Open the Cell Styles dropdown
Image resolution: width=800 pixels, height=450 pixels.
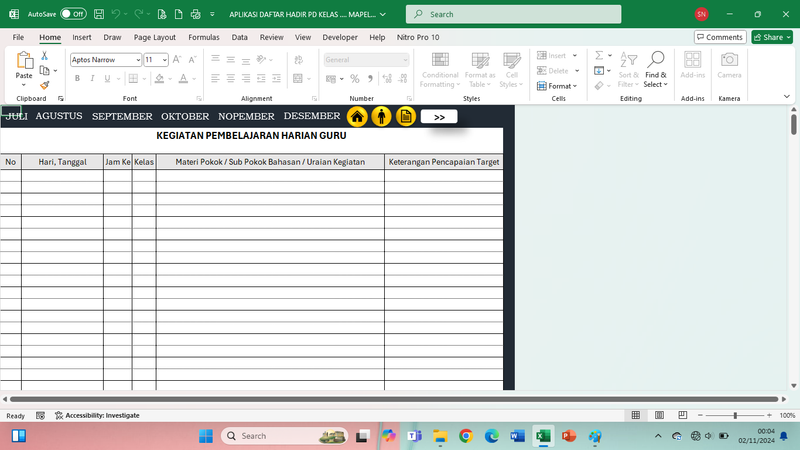(511, 70)
